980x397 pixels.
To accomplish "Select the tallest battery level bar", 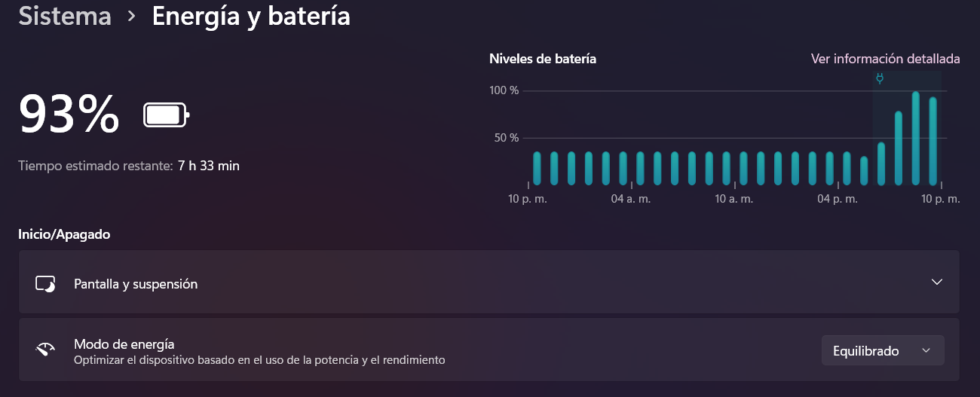I will tap(915, 138).
